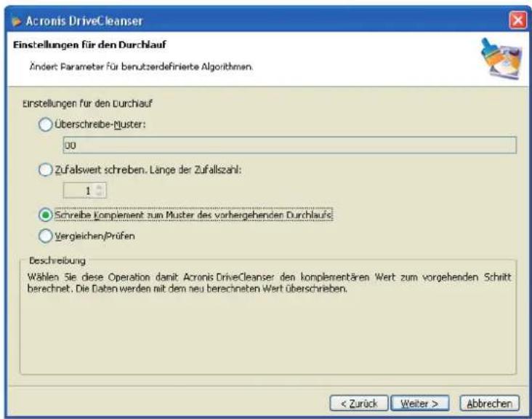
Task: Click the subtitle Ändert Parameter text
Action: pos(141,66)
